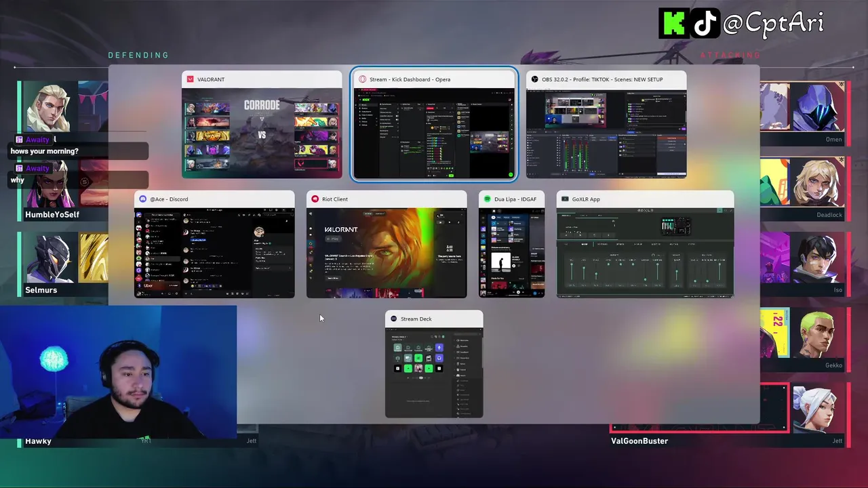Click the 'GoXLR App' title text
The height and width of the screenshot is (488, 868).
586,199
